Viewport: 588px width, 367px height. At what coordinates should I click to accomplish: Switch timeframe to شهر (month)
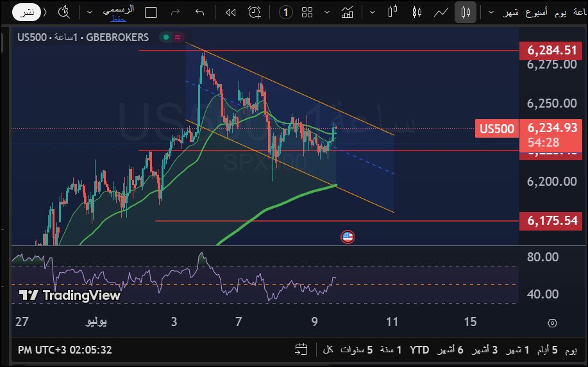[511, 12]
